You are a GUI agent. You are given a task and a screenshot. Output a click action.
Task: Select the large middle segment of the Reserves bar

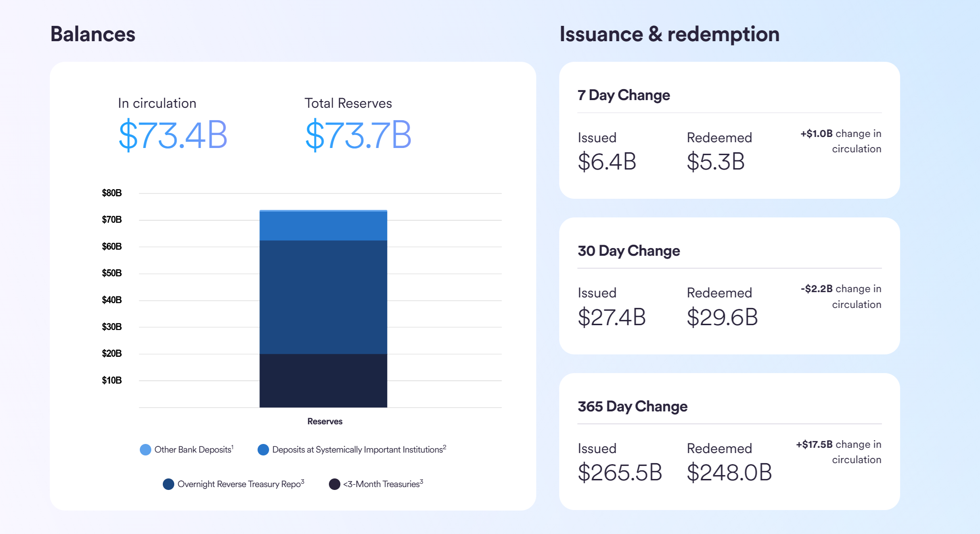click(x=323, y=297)
